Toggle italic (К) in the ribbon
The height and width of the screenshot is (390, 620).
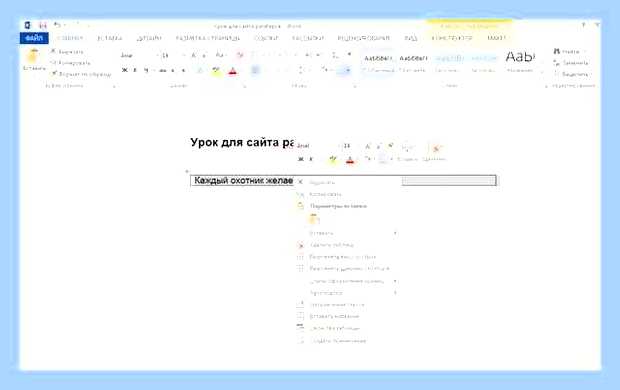click(135, 70)
